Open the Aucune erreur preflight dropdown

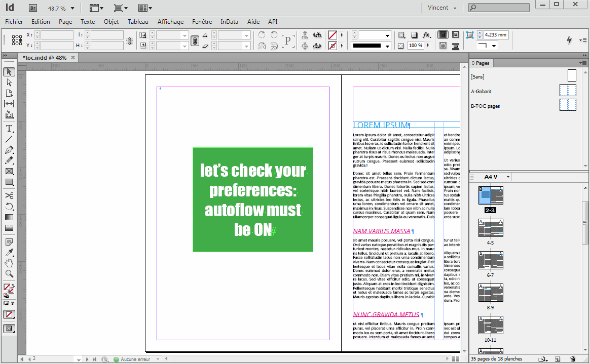(159, 358)
